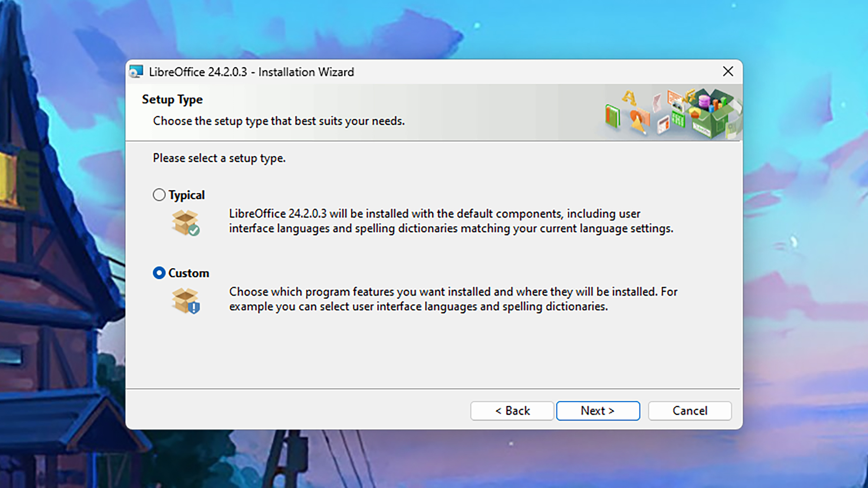Cancel the installation wizard

coord(690,411)
